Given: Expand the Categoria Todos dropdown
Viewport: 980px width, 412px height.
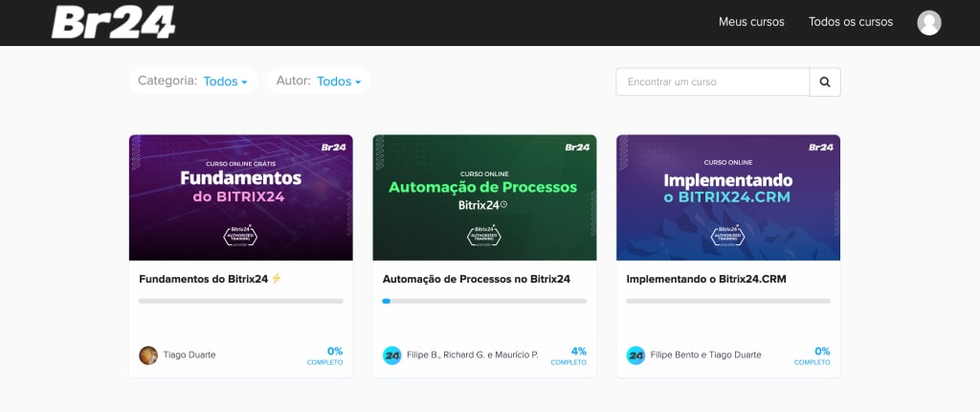Looking at the screenshot, I should tap(225, 81).
